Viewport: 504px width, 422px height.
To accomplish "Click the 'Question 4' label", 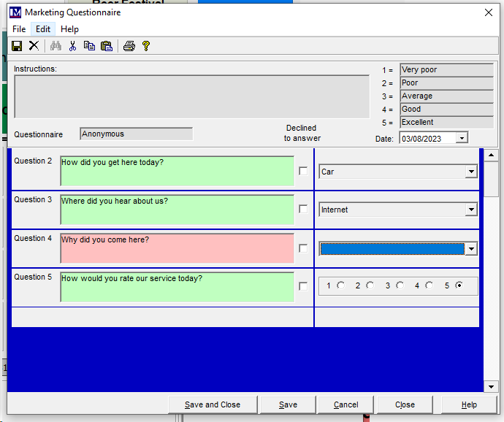I will [x=33, y=238].
